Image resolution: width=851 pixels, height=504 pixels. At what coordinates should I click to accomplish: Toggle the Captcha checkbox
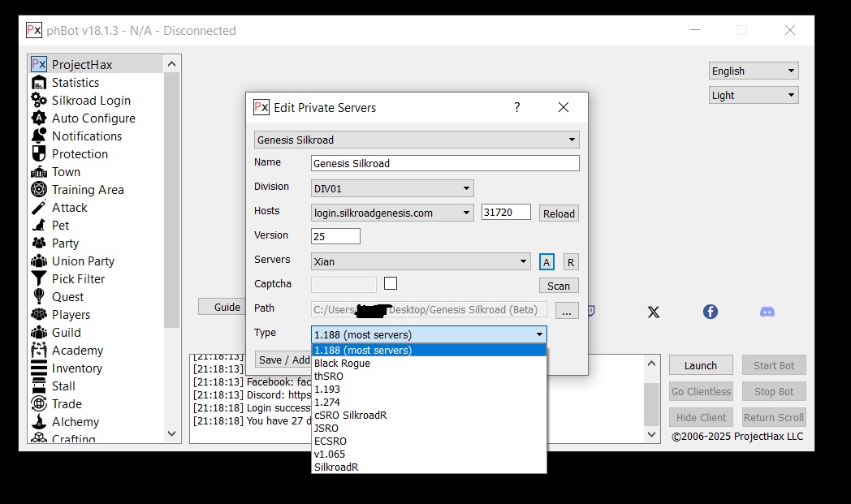point(391,283)
